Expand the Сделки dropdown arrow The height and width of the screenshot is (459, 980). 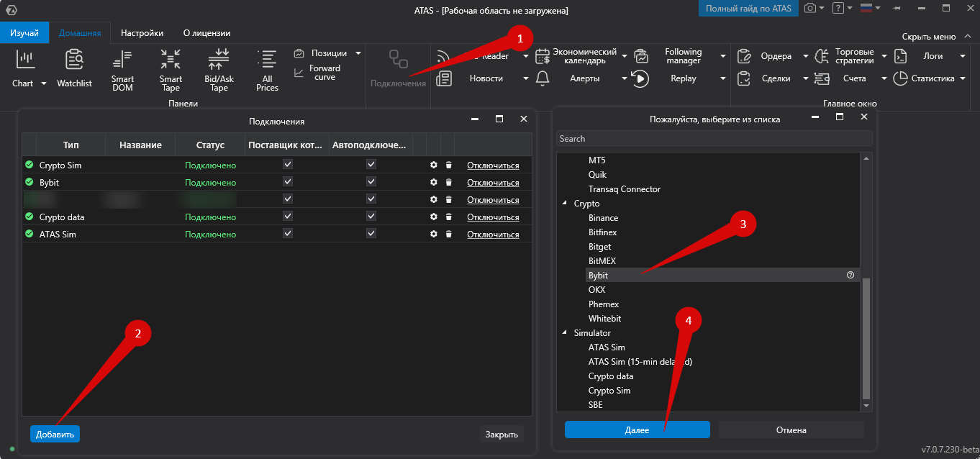[x=805, y=78]
